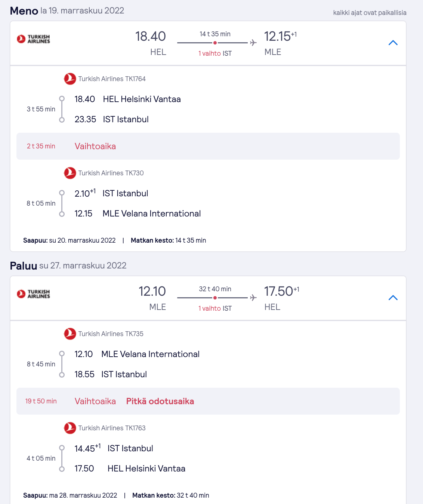The image size is (423, 504).
Task: Select the 18.40 HEL departure time
Action: click(x=150, y=37)
